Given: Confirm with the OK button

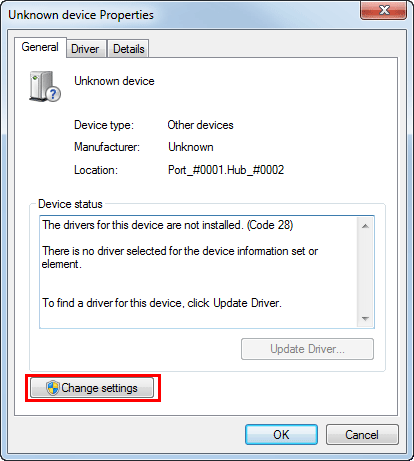Looking at the screenshot, I should tap(281, 435).
